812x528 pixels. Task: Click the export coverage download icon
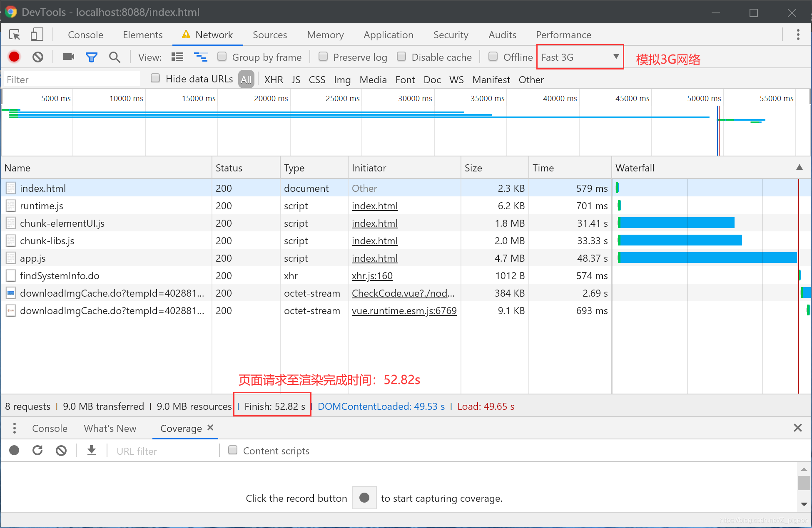(x=92, y=451)
